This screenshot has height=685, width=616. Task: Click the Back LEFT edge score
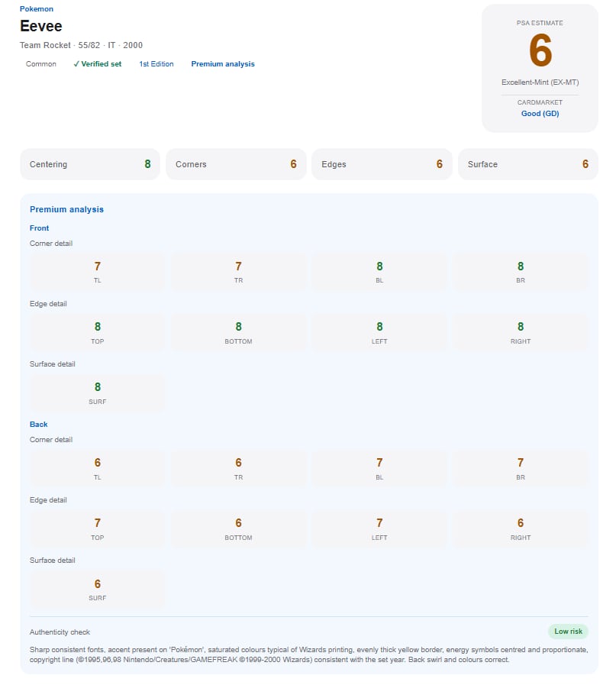379,528
